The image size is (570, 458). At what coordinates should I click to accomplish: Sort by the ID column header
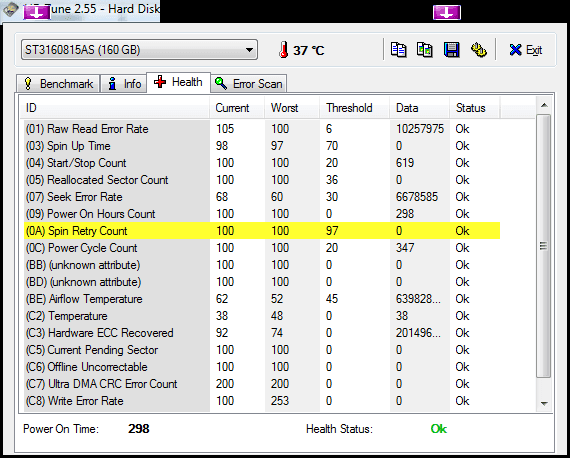[115, 108]
